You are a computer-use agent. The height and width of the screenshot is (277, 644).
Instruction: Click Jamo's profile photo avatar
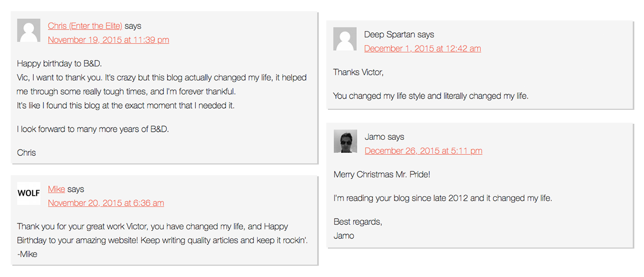pyautogui.click(x=345, y=141)
